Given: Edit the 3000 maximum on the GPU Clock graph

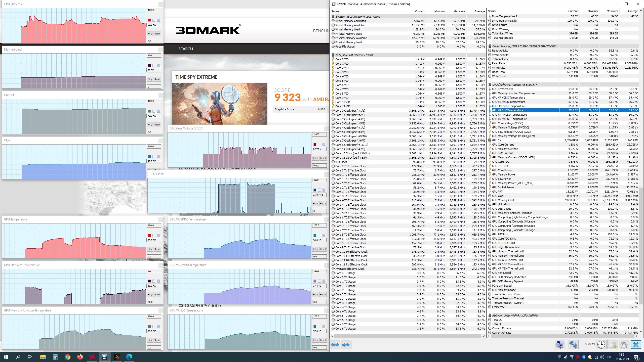Looking at the screenshot, I should pos(319,180).
